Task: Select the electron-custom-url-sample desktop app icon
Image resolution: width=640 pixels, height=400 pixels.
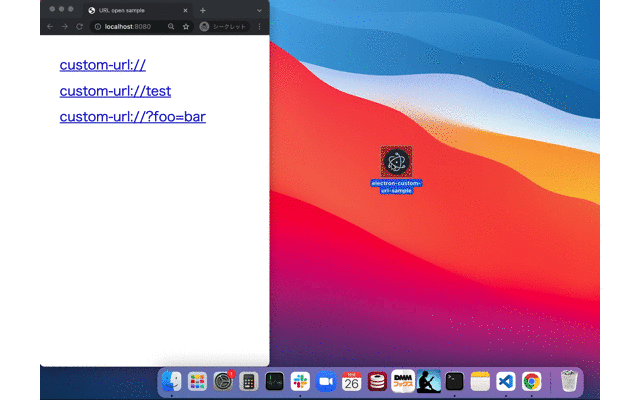Action: pyautogui.click(x=396, y=162)
